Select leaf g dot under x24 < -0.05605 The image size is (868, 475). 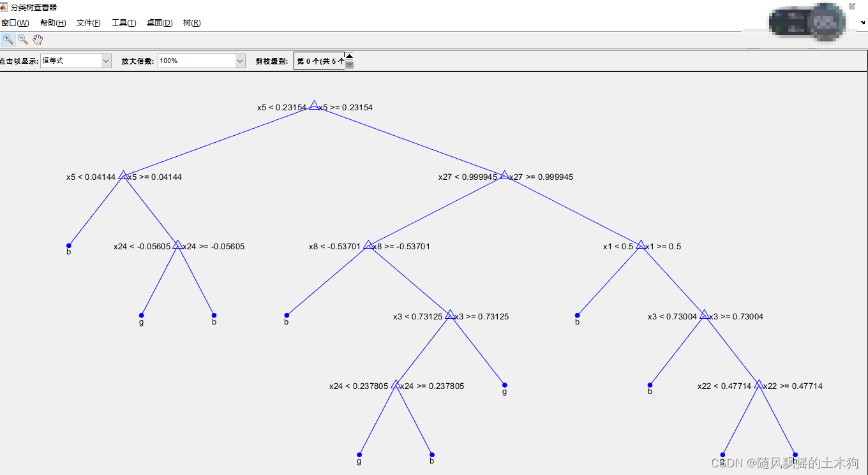pos(141,316)
